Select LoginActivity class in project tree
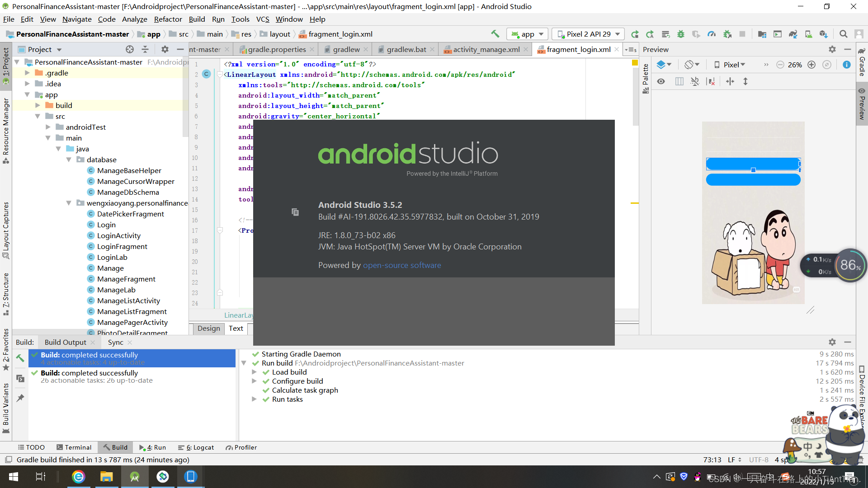 click(118, 235)
